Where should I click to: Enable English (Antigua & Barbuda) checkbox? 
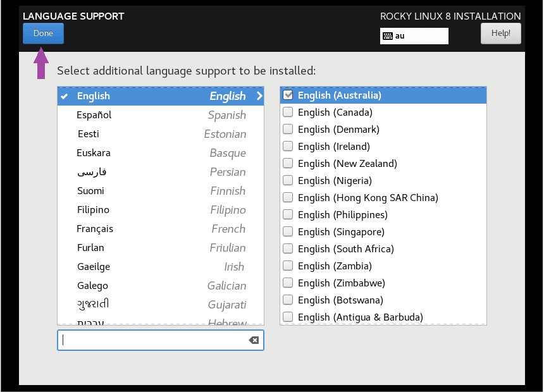click(288, 317)
